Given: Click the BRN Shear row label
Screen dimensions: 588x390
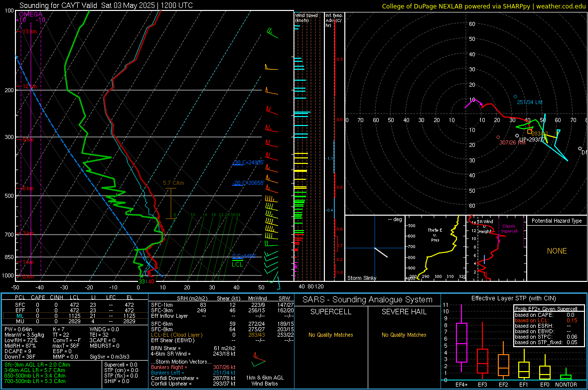Looking at the screenshot, I should click(x=166, y=348).
